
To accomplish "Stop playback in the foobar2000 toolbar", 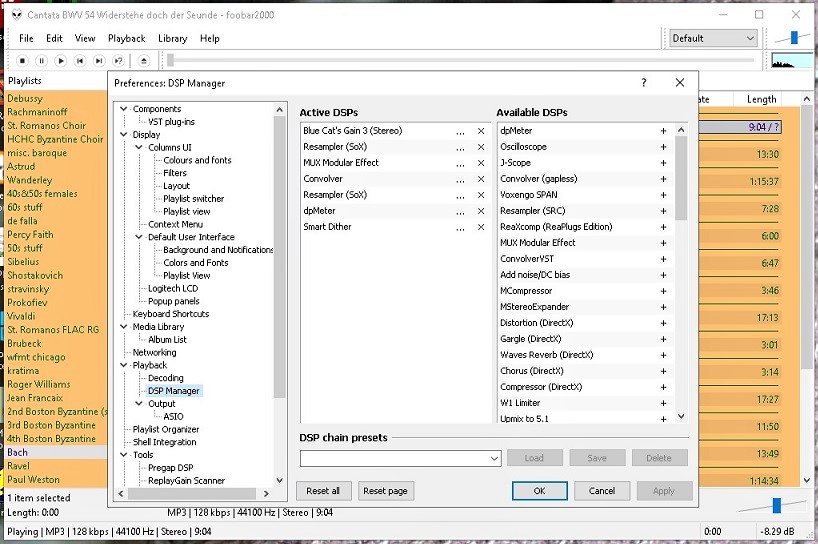I will (x=22, y=61).
